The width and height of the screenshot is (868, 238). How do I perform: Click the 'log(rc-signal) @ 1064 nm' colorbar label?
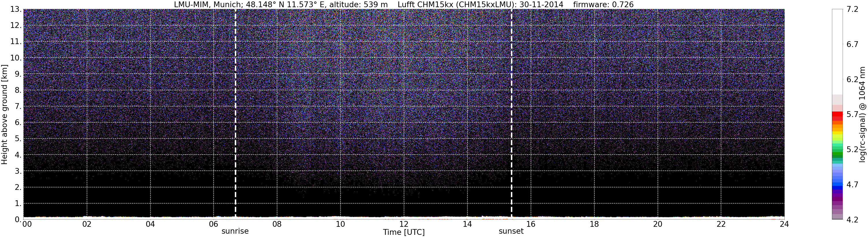[x=862, y=114]
